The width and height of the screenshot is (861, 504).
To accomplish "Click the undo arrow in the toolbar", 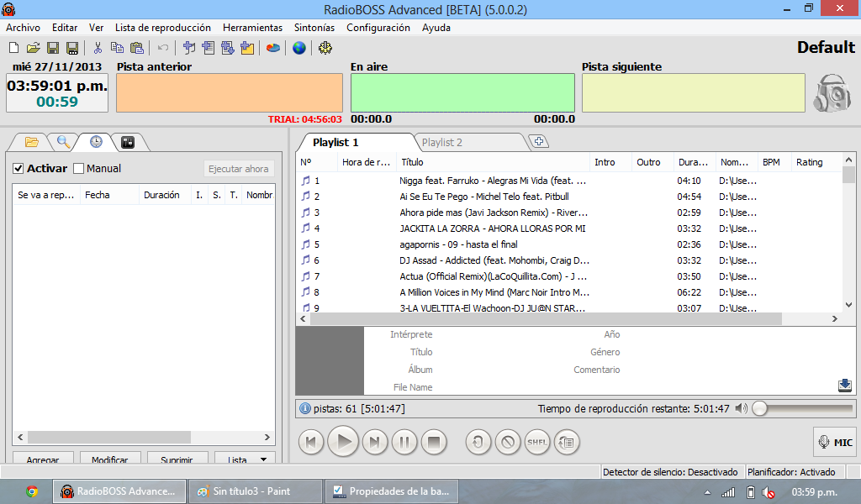I will (162, 48).
